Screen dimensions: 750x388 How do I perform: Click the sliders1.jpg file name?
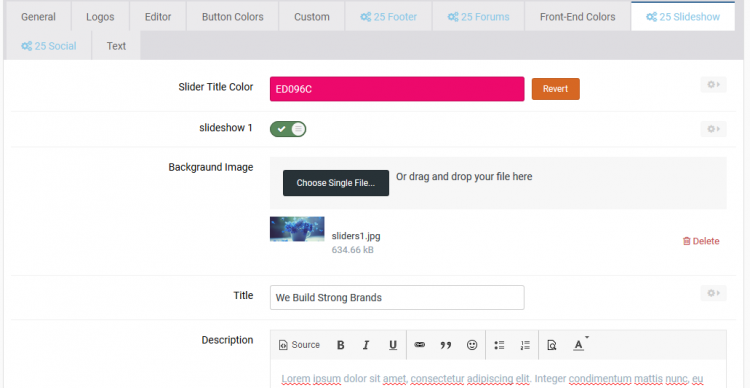[x=356, y=236]
